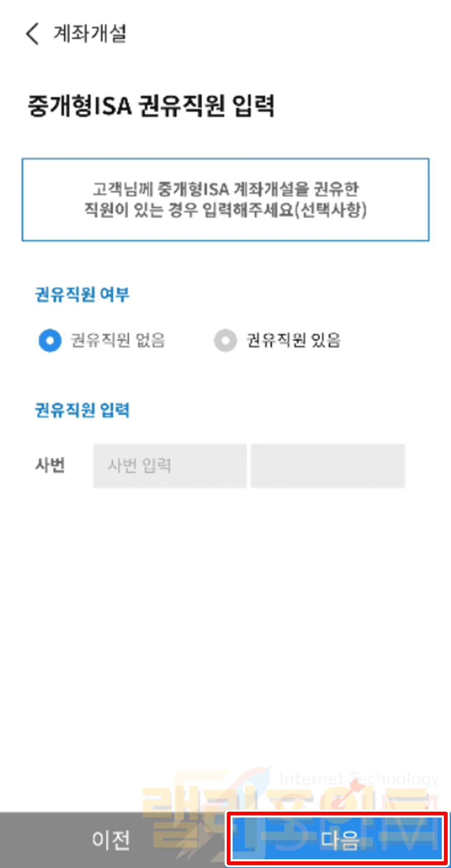This screenshot has height=868, width=451.
Task: Focus the 사번 입력 field
Action: (x=170, y=466)
